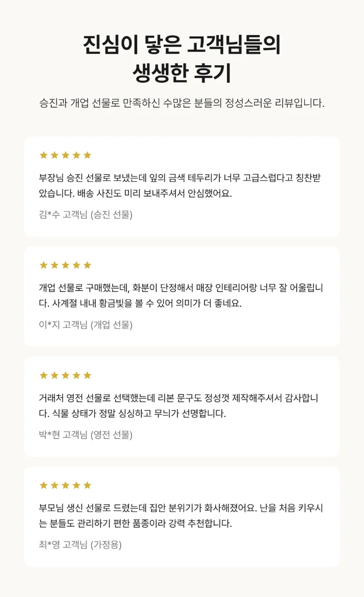Tap the fifth star in 박*현's review
364x597 pixels.
87,375
